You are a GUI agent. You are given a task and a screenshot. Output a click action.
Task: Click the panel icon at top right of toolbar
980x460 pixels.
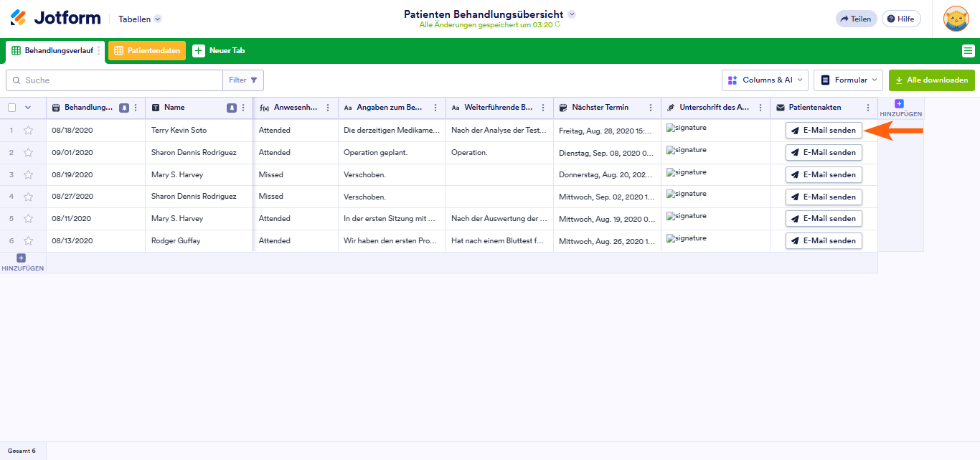coord(970,50)
